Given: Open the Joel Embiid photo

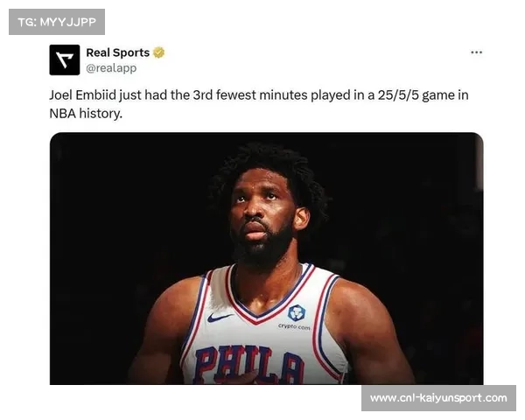Looking at the screenshot, I should click(x=267, y=258).
